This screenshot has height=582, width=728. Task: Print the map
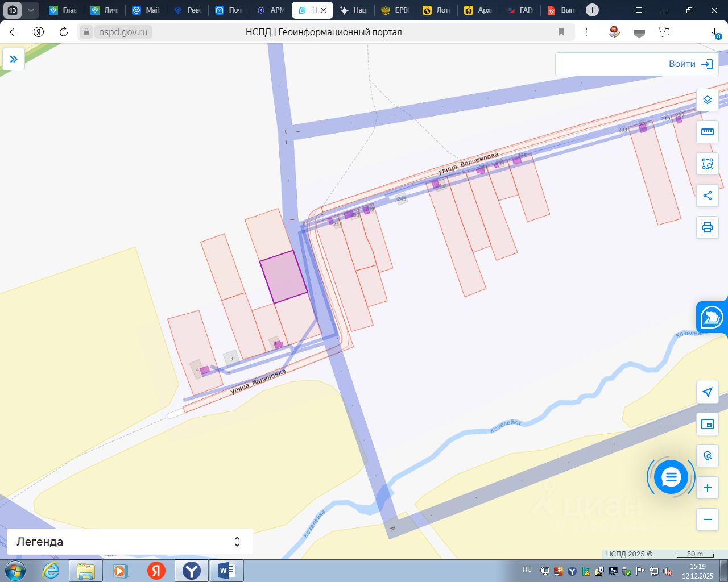[708, 227]
